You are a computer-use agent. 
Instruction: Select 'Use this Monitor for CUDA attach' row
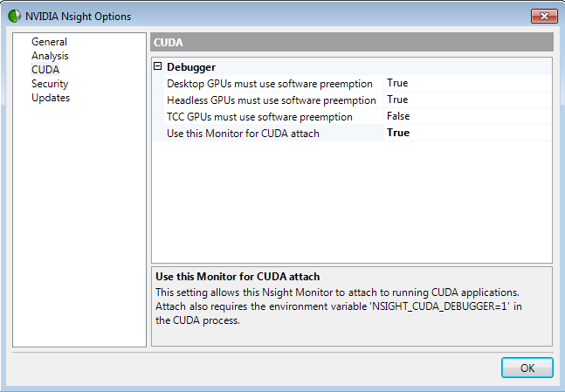tap(243, 133)
